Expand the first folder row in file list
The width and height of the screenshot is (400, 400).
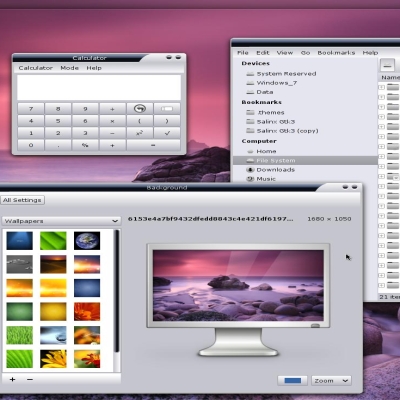(x=381, y=87)
